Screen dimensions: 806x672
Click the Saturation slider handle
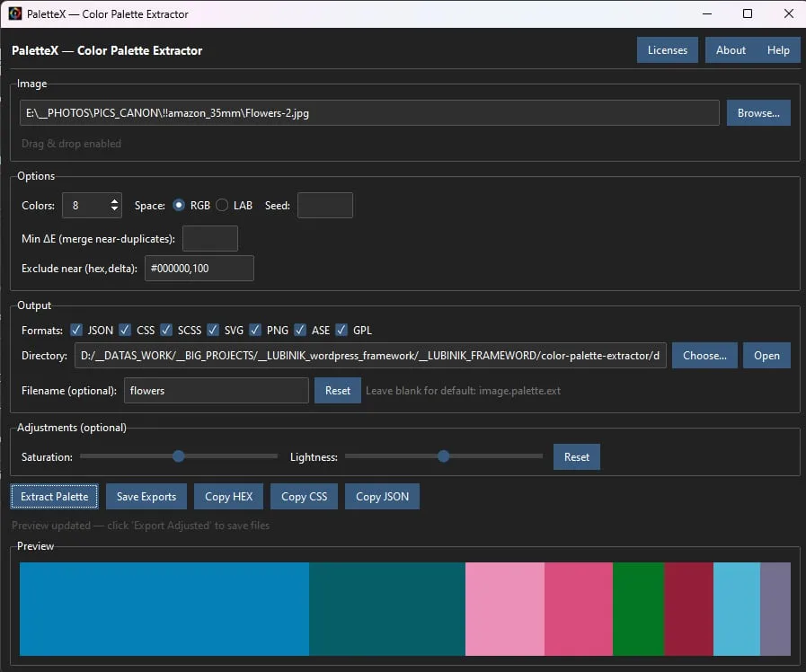pyautogui.click(x=179, y=456)
